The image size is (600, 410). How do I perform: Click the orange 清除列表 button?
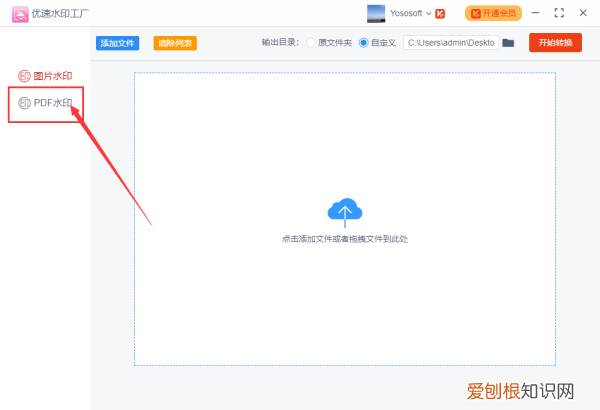[x=175, y=43]
